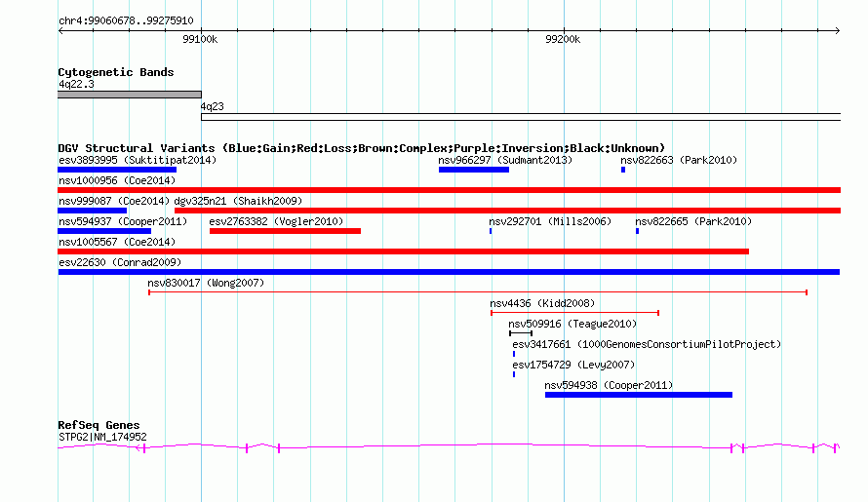Click esv2763382 (Vogler2010) variant label
The width and height of the screenshot is (868, 502).
pyautogui.click(x=276, y=221)
